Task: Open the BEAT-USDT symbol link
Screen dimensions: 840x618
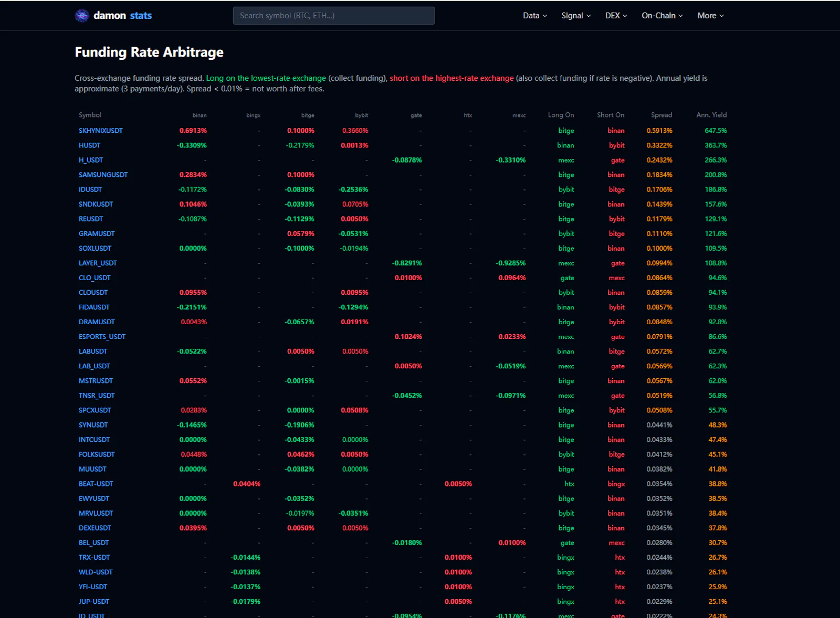Action: coord(96,483)
